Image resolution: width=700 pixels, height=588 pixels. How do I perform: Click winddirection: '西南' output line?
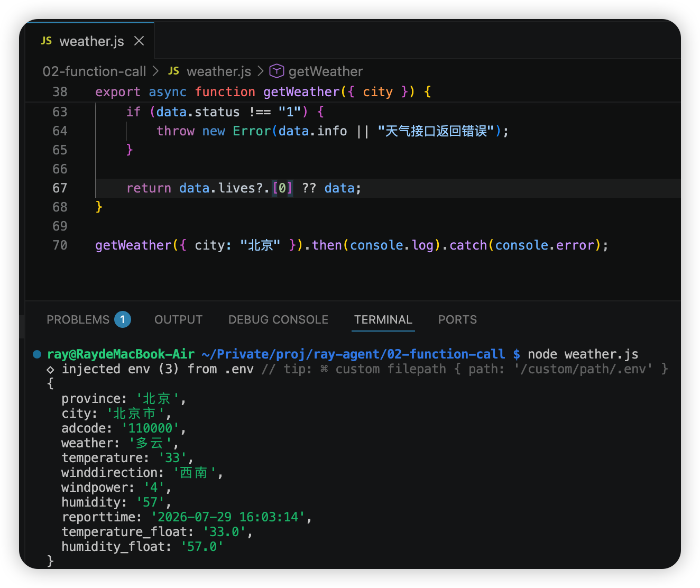[x=142, y=472]
